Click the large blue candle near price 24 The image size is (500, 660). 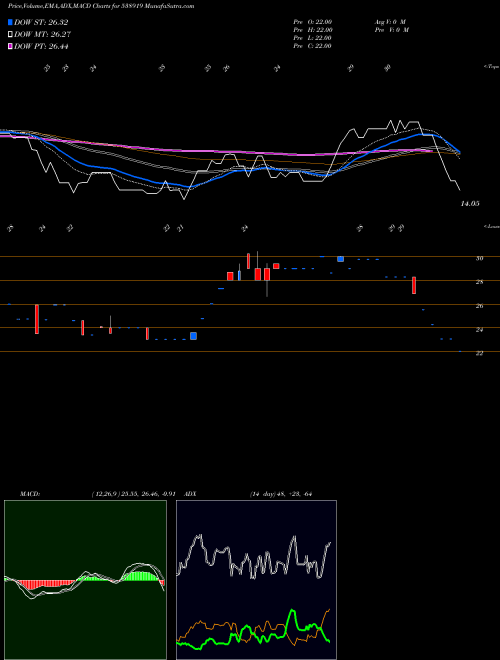194,336
